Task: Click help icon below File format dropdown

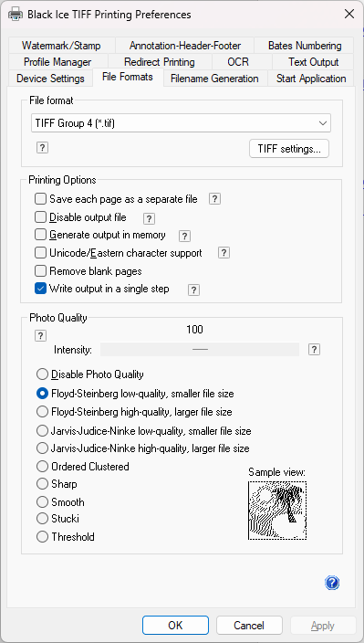Action: pyautogui.click(x=42, y=148)
